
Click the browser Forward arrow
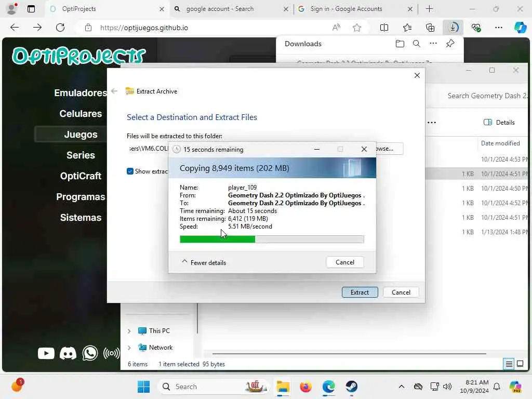pos(37,28)
